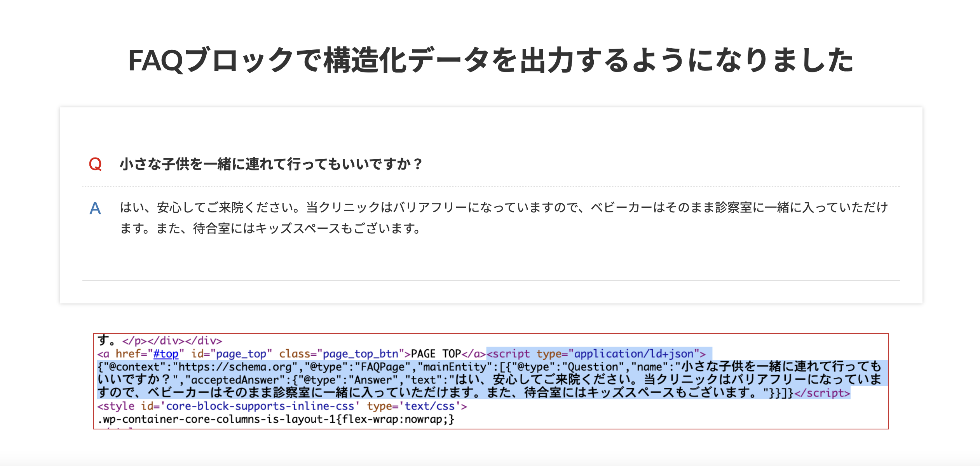The height and width of the screenshot is (466, 980).
Task: Click the blue A marker beside the answer
Action: (x=94, y=208)
